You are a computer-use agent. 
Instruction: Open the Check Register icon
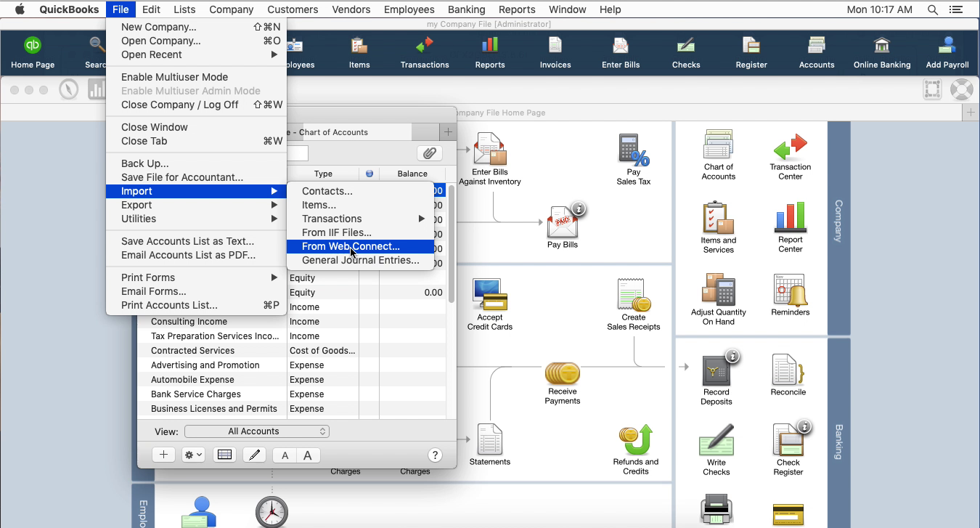[788, 450]
